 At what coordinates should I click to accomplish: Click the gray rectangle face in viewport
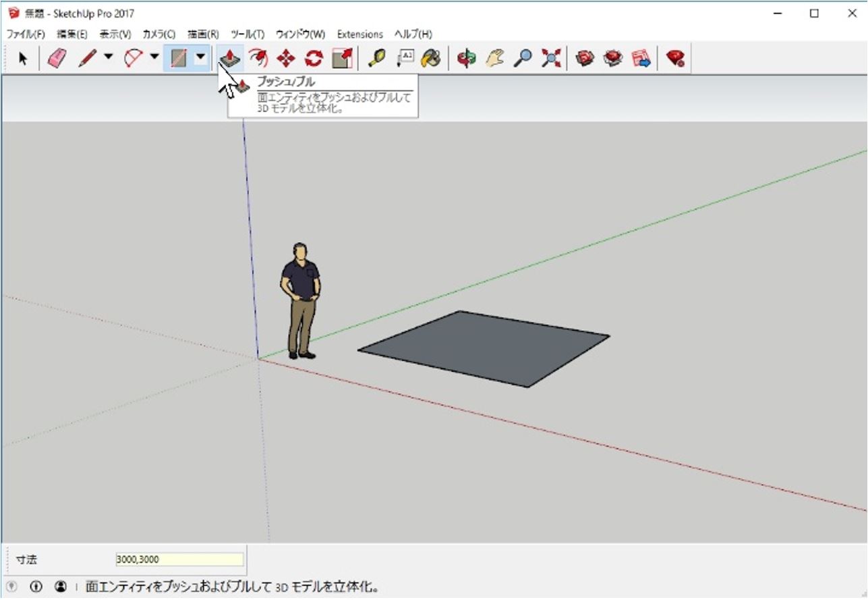click(483, 348)
